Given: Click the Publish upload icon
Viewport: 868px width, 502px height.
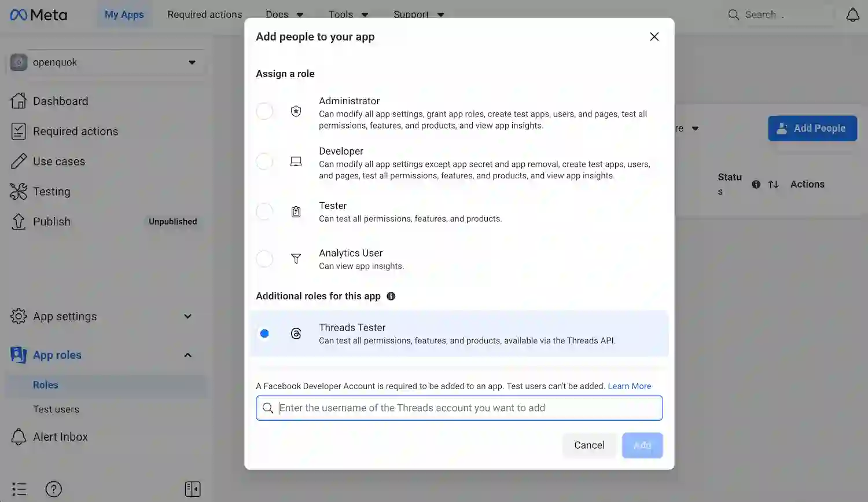Looking at the screenshot, I should [19, 222].
